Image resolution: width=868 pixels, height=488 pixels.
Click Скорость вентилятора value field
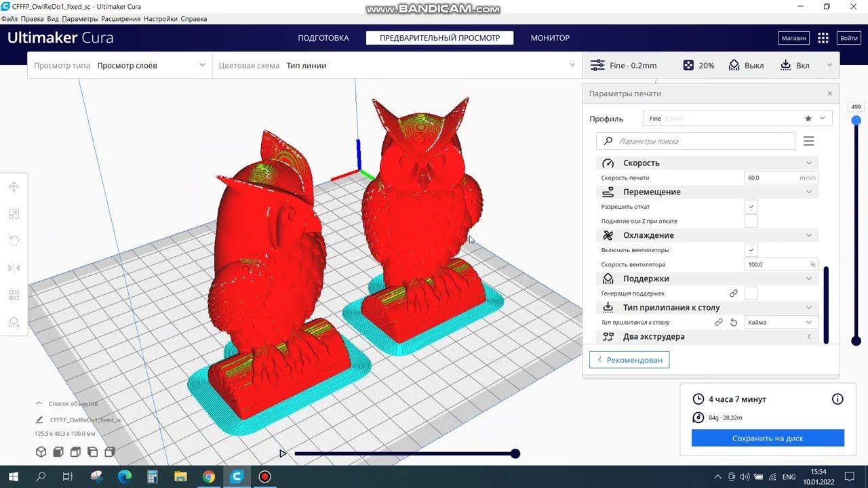coord(781,264)
